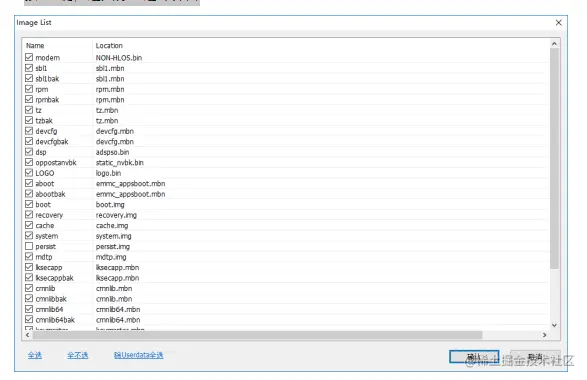Select the persist.img location cell
Viewport: 587px width, 380px height.
[113, 246]
